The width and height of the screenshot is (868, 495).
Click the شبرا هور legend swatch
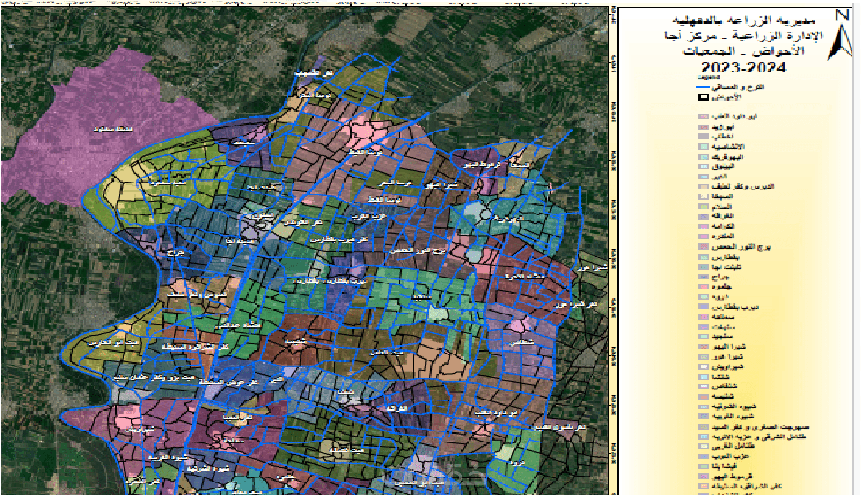click(x=704, y=357)
